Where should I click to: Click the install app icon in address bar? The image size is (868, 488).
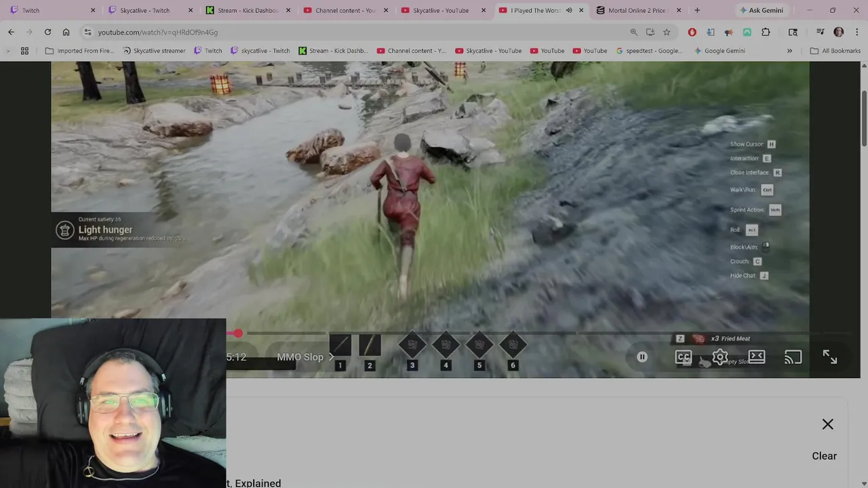point(650,32)
